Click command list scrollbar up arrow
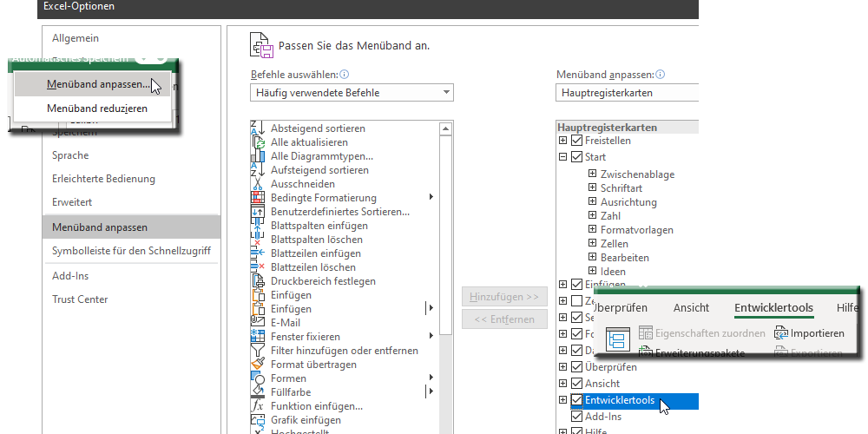868x434 pixels. click(445, 129)
